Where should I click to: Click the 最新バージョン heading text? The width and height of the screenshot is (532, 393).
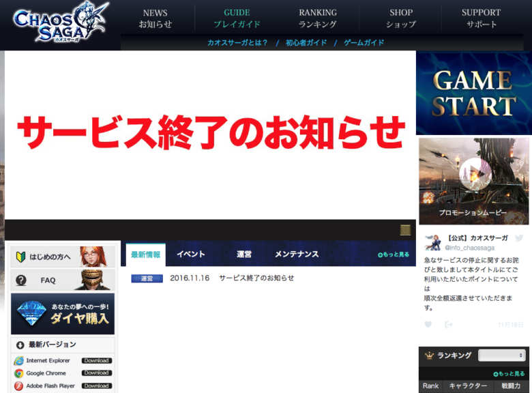tap(53, 345)
